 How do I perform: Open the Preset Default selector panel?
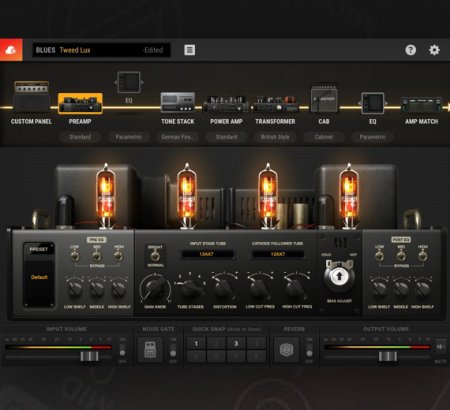click(39, 275)
